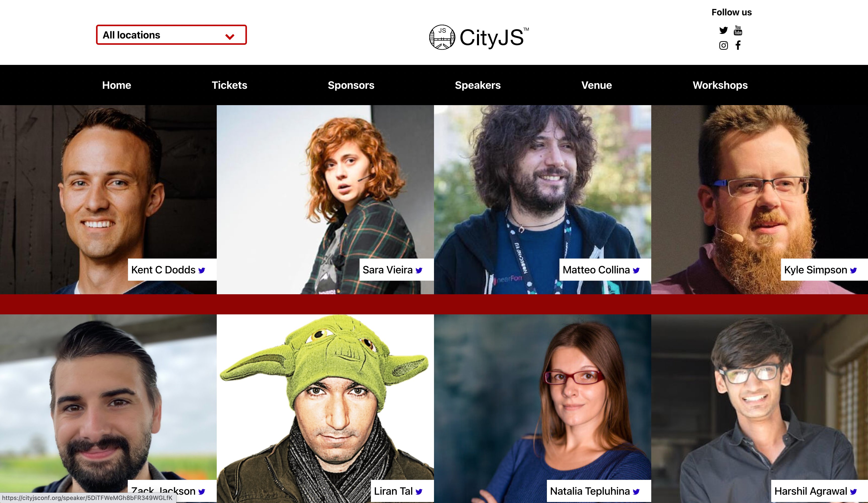Viewport: 868px width, 503px height.
Task: Click the red chevron in locations selector
Action: pyautogui.click(x=230, y=36)
